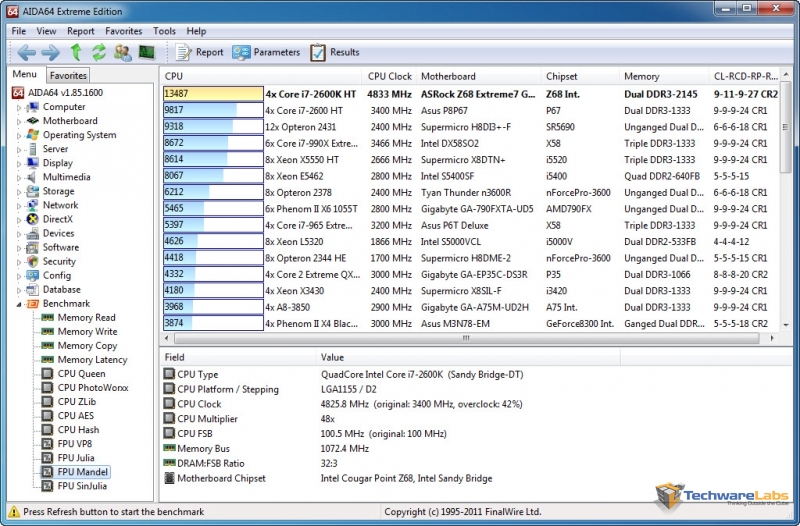Open Memory Read benchmark
Viewport: 800px width, 526px height.
pyautogui.click(x=86, y=318)
